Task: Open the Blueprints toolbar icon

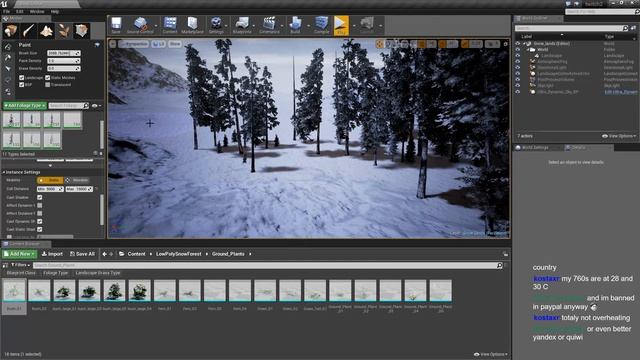Action: point(242,25)
